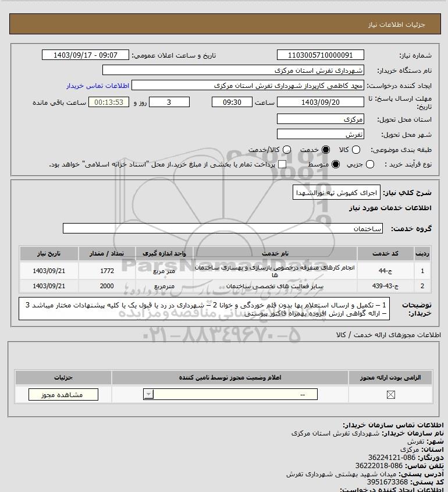The width and height of the screenshot is (448, 492).
Task: Click delivery province field مرکزی
Action: 321,119
